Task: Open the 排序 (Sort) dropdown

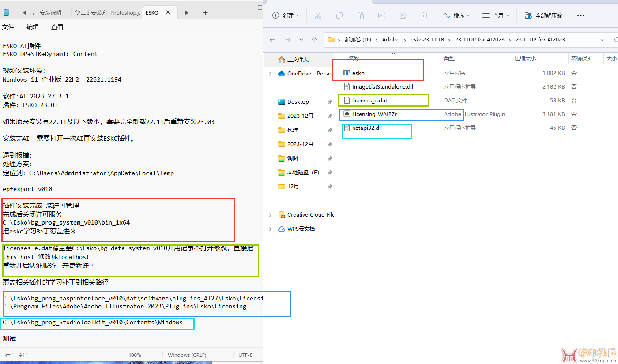Action: coord(456,15)
